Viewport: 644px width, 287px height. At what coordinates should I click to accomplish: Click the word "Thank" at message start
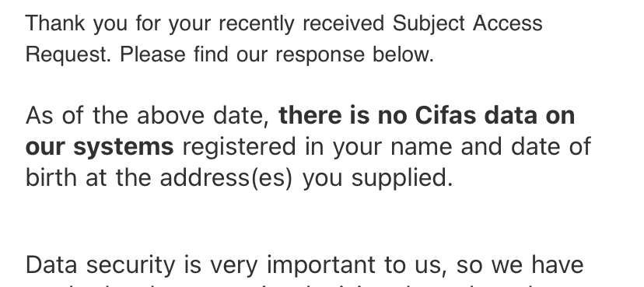55,23
